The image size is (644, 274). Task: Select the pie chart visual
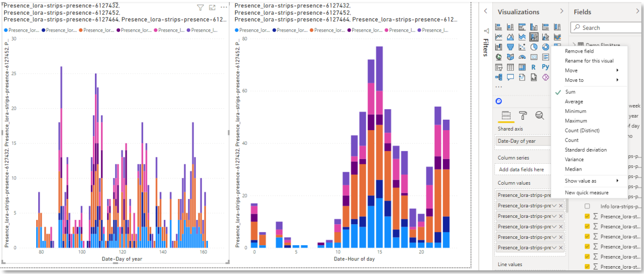[534, 47]
